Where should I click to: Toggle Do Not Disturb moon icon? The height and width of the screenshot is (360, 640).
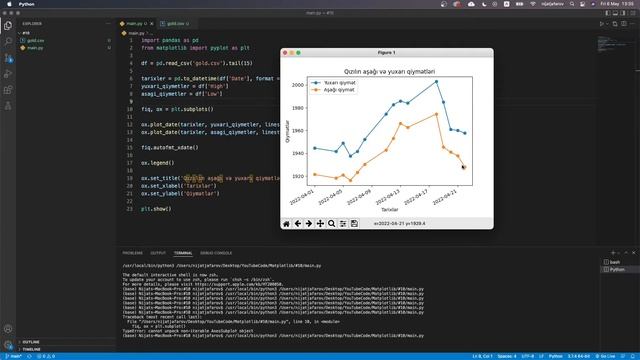(x=484, y=4)
